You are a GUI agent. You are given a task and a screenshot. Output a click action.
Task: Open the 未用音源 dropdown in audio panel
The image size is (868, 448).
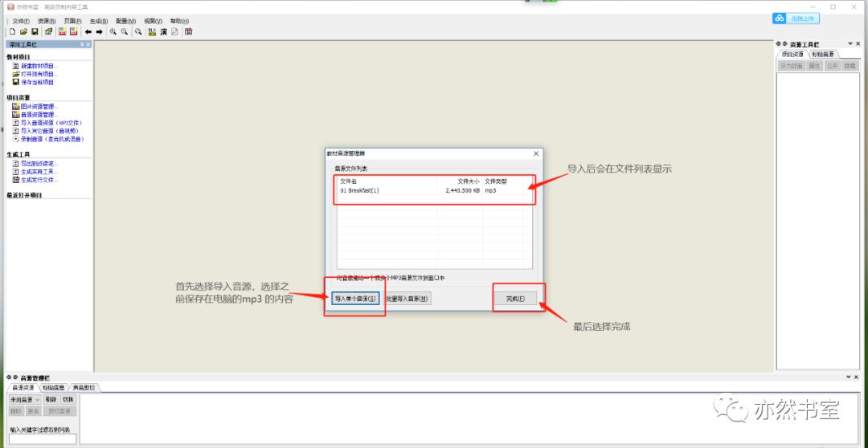[25, 399]
